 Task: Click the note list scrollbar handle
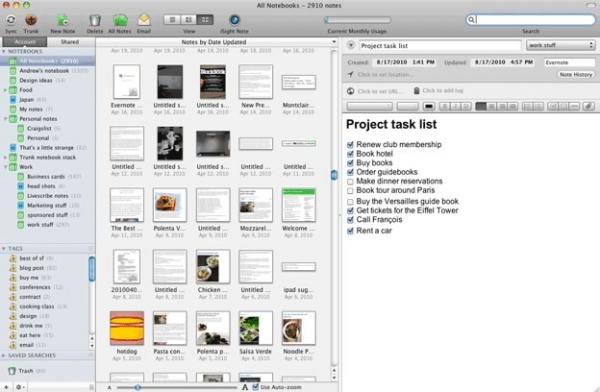coord(334,175)
